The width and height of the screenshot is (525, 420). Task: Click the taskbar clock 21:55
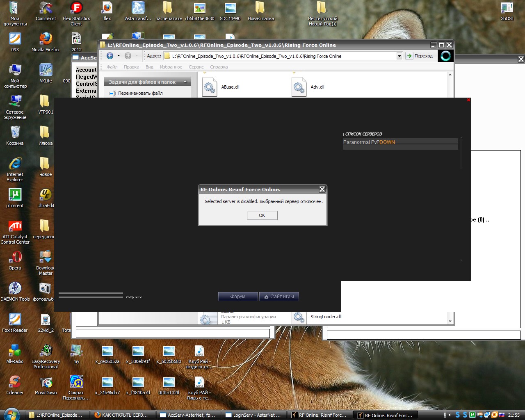(514, 415)
